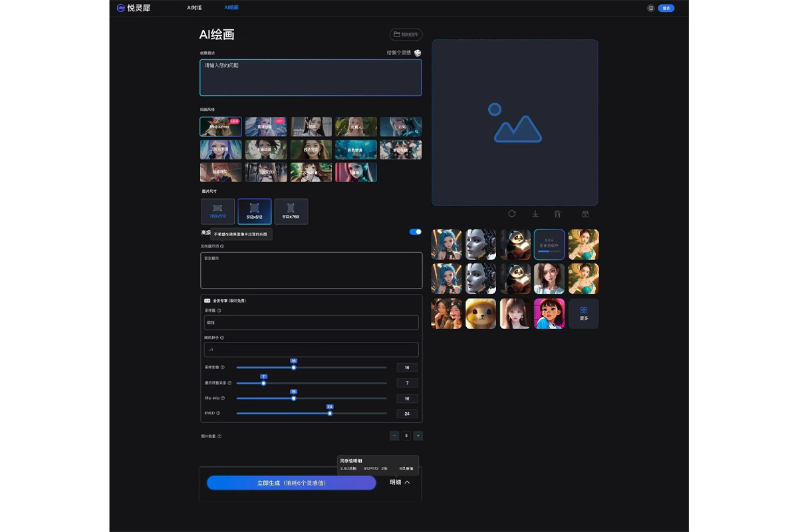Click Clip skip value box showing 16
Image resolution: width=798 pixels, height=532 pixels.
pyautogui.click(x=407, y=398)
